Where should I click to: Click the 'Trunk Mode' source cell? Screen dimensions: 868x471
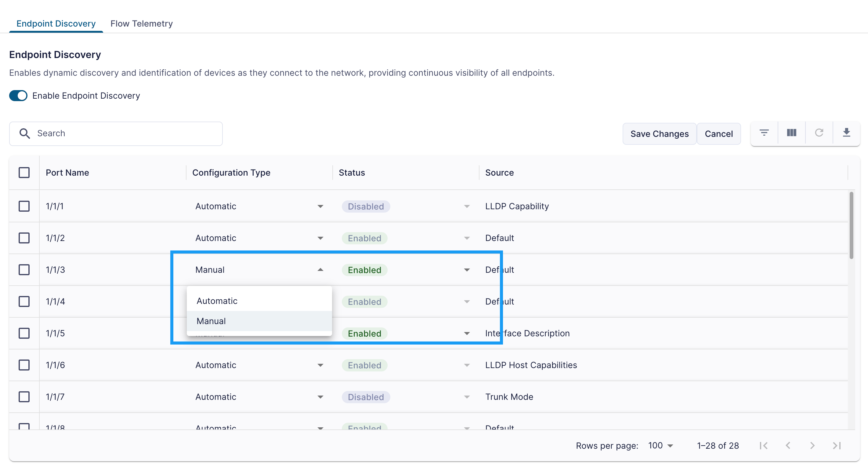tap(509, 397)
